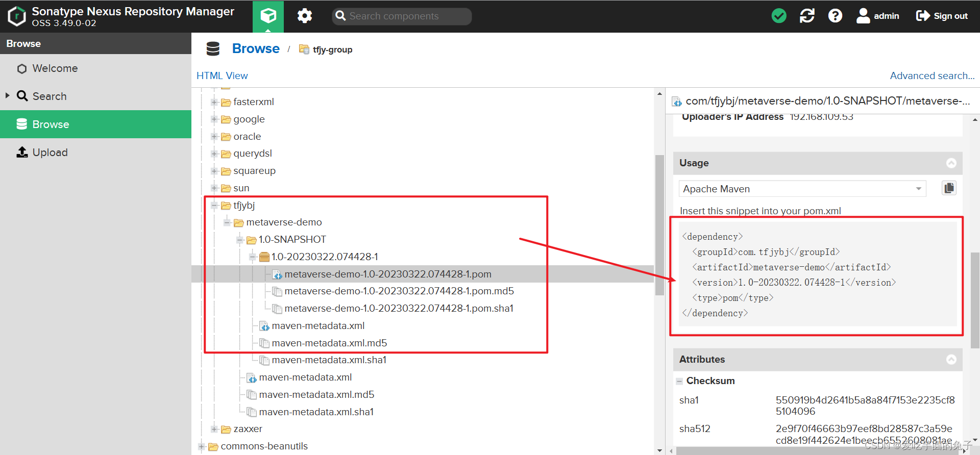Click the Welcome hexagon icon in sidebar

pyautogui.click(x=22, y=68)
